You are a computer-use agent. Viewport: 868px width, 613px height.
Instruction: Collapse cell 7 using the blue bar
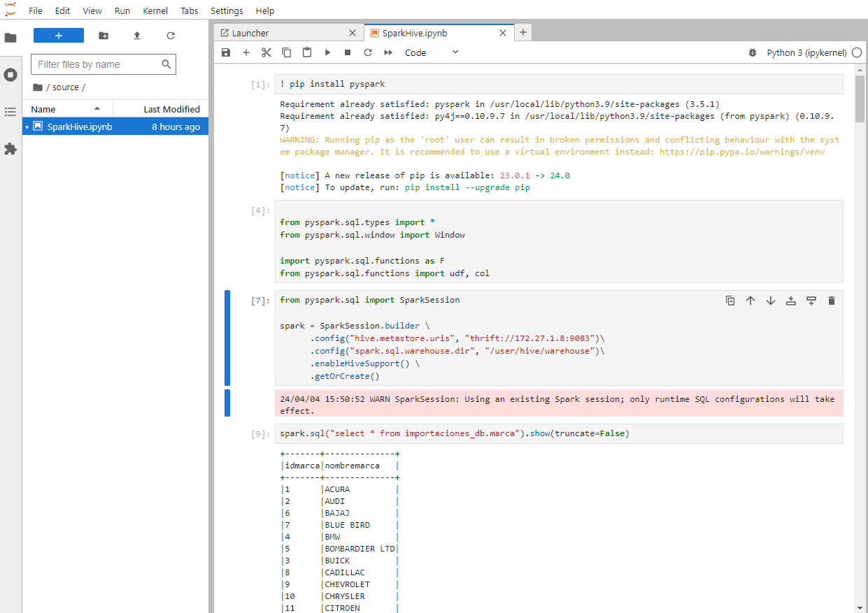227,338
